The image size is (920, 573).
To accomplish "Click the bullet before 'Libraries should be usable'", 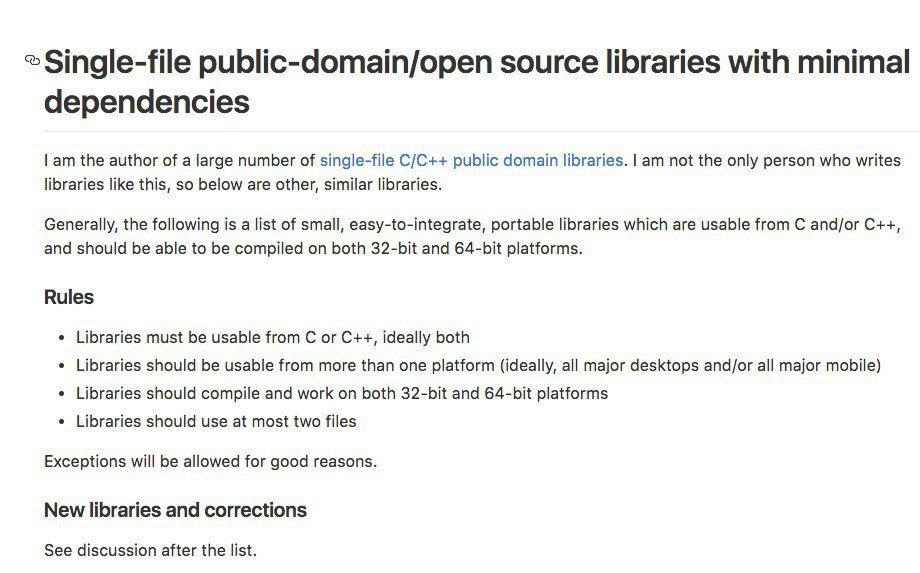I will pos(62,366).
